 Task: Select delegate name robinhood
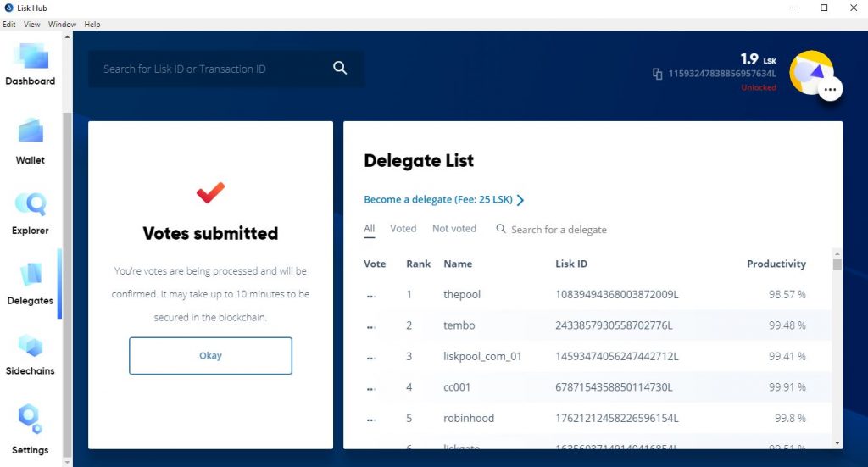click(468, 419)
